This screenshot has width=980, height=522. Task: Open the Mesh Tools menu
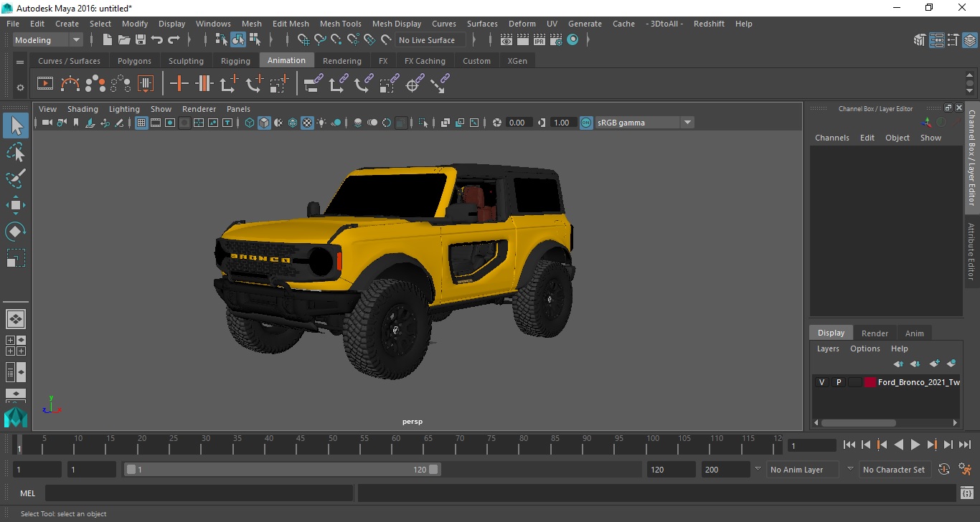pos(340,24)
